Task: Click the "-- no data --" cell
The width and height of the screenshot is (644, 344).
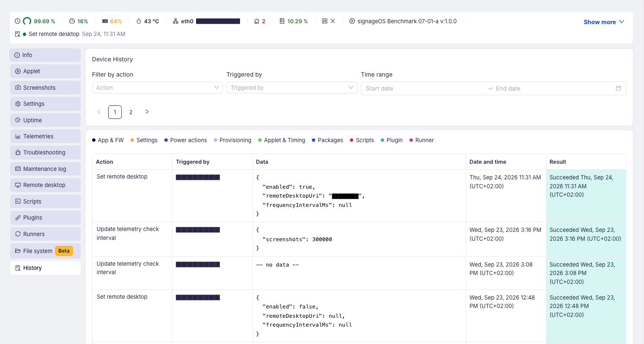Action: point(359,273)
